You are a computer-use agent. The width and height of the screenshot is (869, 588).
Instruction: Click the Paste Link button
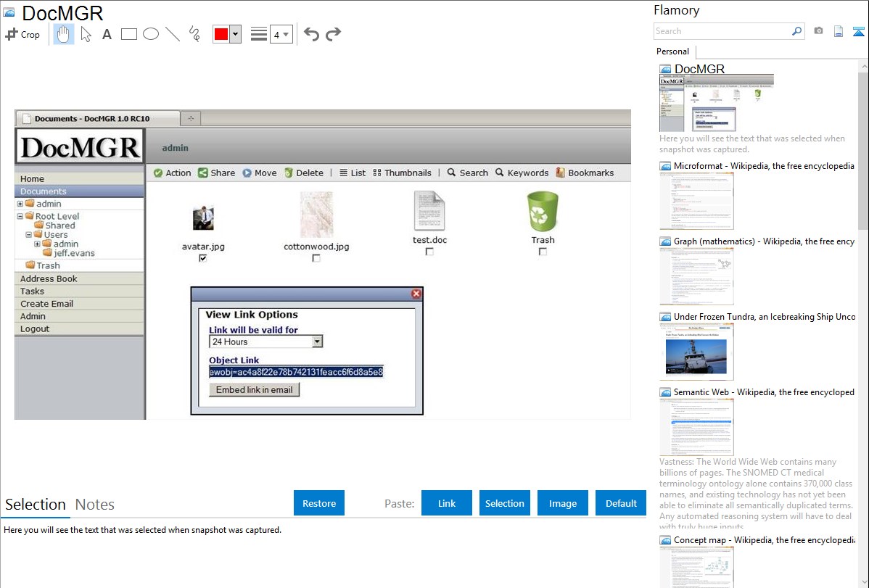pyautogui.click(x=447, y=503)
